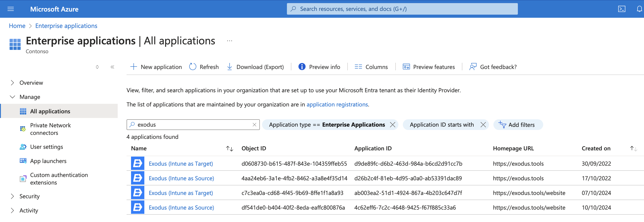The width and height of the screenshot is (644, 222).
Task: Open Exodus (Intune as Target) created 30/09/2022
Action: pyautogui.click(x=181, y=164)
